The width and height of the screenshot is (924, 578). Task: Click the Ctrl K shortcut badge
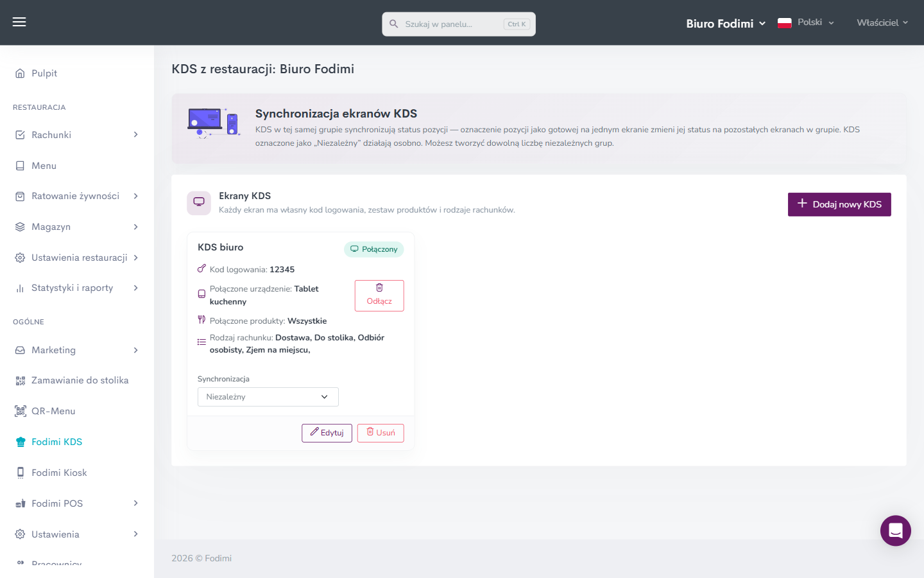517,24
